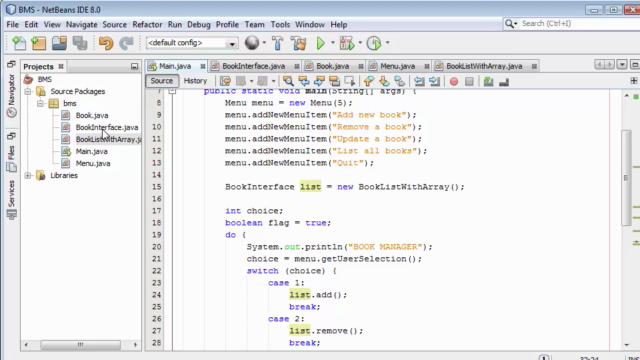Select Main.java in Projects tree
Screen dimensions: 640x360
pyautogui.click(x=91, y=151)
